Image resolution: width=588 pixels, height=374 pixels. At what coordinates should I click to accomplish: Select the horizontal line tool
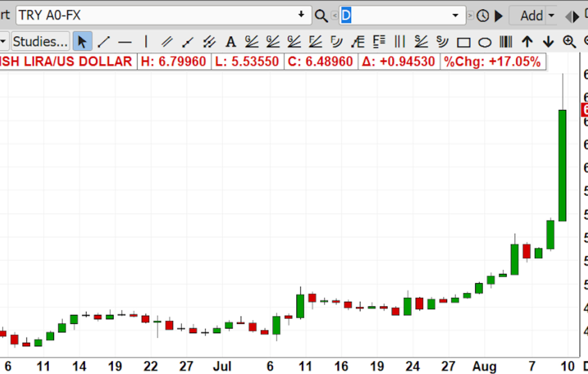point(125,42)
